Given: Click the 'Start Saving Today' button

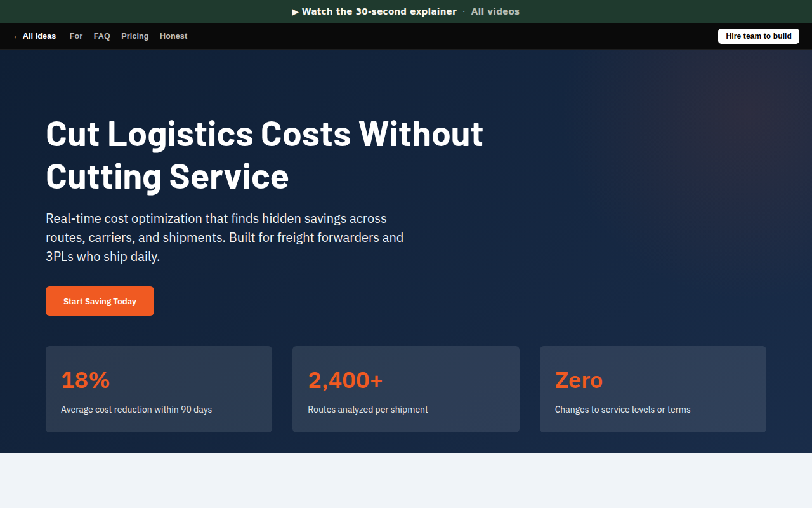Looking at the screenshot, I should (x=100, y=301).
